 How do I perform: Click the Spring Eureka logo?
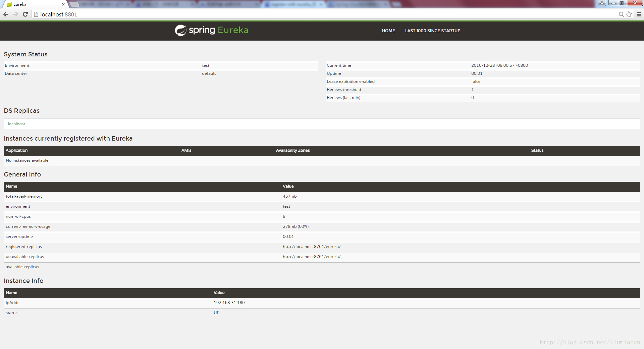(212, 30)
